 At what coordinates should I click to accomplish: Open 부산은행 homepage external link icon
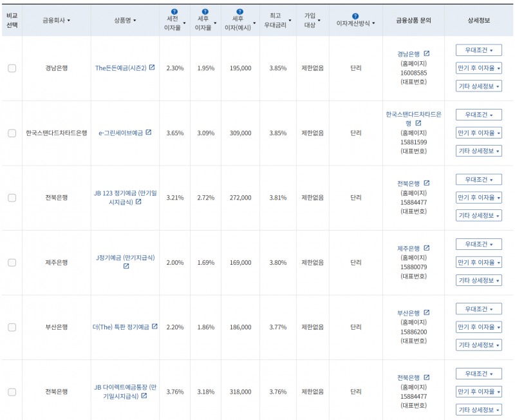point(427,312)
